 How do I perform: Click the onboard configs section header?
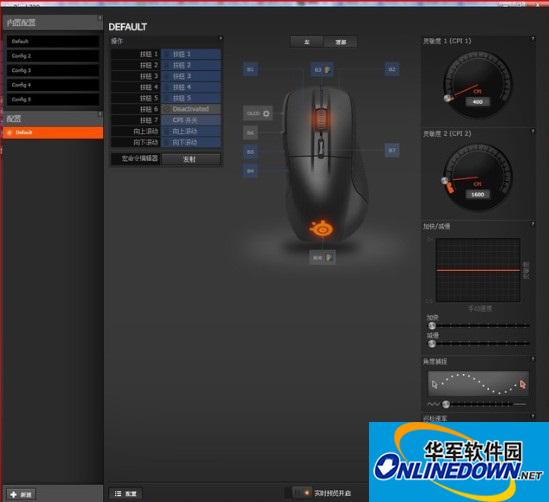click(53, 22)
